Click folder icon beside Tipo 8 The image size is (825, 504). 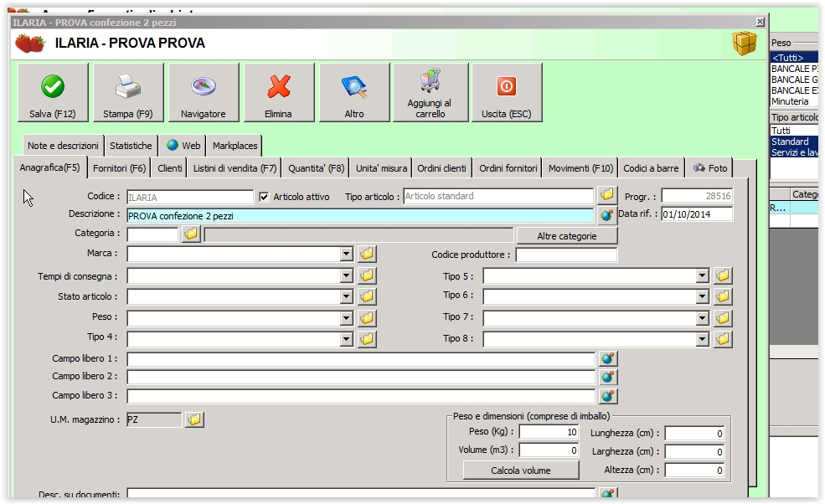point(723,339)
